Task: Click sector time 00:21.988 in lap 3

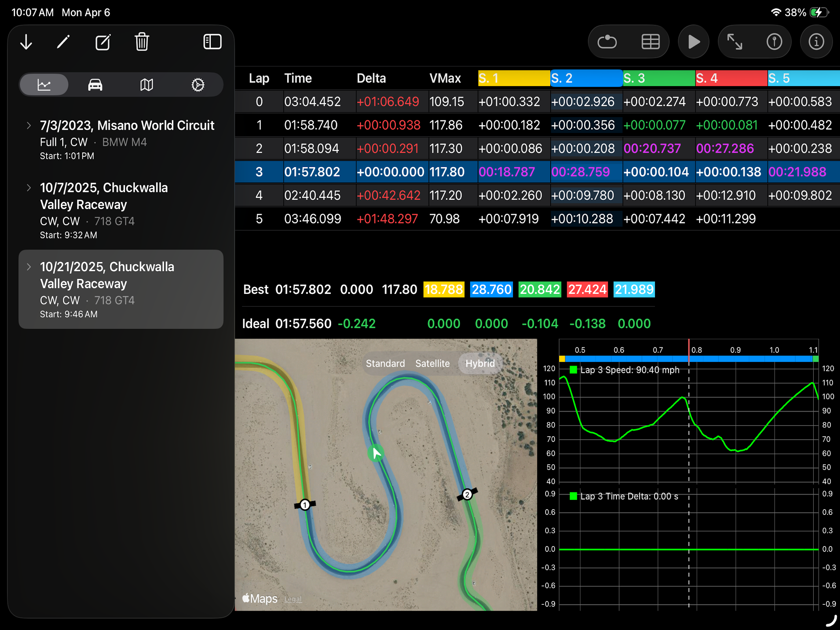Action: coord(797,172)
